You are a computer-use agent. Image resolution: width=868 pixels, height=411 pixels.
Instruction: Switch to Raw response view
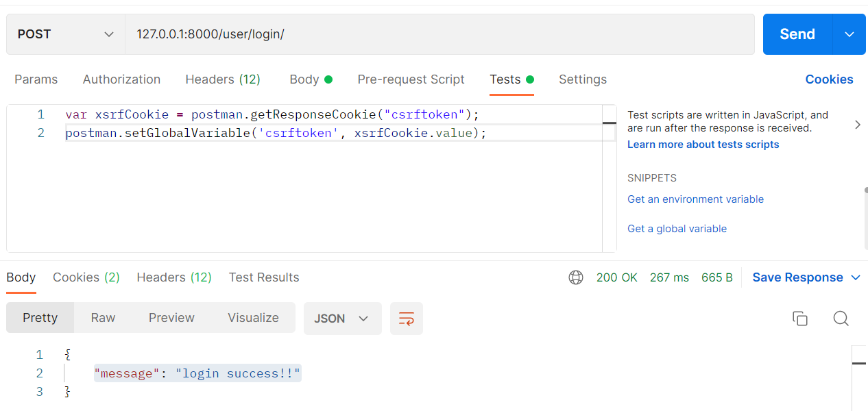point(103,318)
